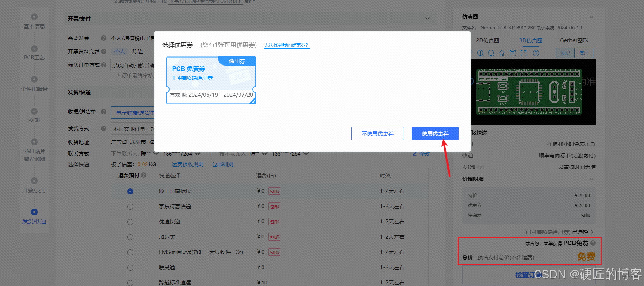Select 电子收据/送货单 option

[133, 113]
